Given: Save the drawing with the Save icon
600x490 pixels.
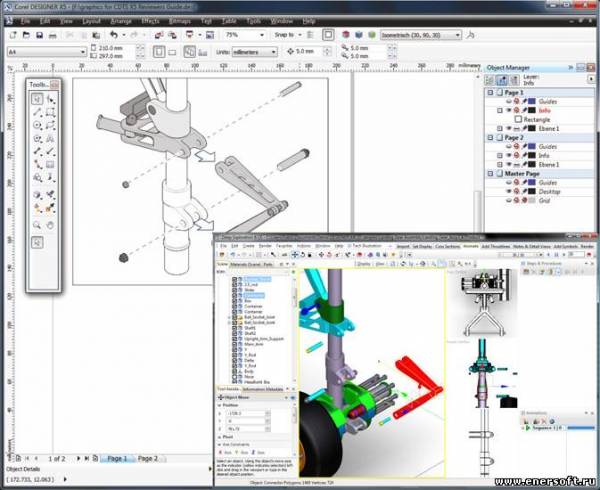Looking at the screenshot, I should [39, 35].
